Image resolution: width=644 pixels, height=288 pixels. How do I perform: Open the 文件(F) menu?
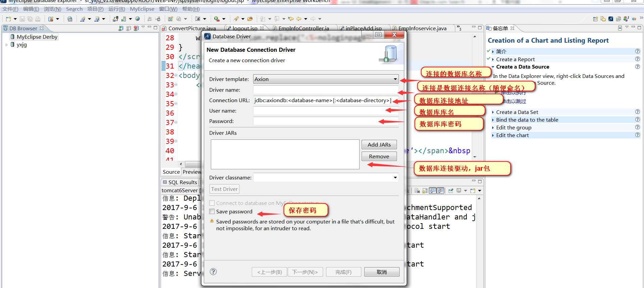point(10,9)
